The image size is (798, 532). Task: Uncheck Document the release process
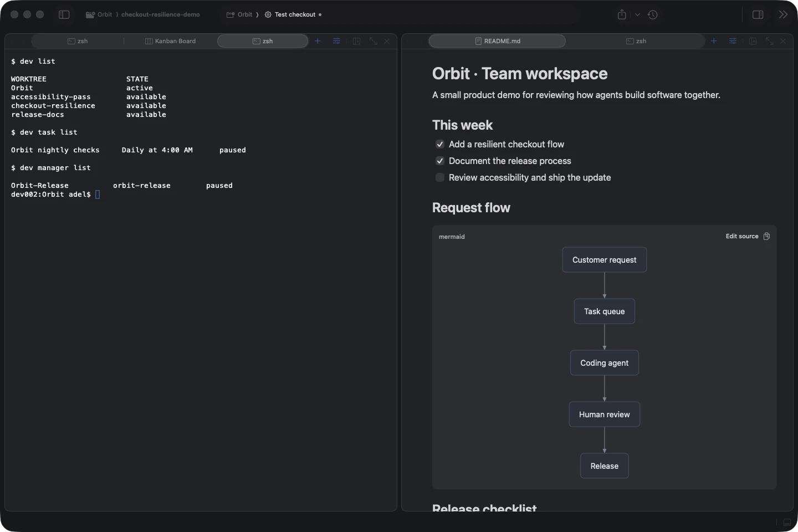[440, 161]
